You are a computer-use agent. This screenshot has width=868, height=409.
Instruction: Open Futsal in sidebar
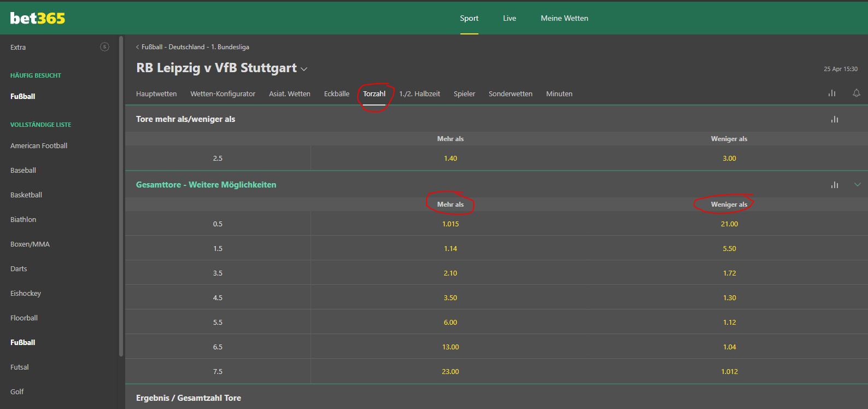[20, 367]
